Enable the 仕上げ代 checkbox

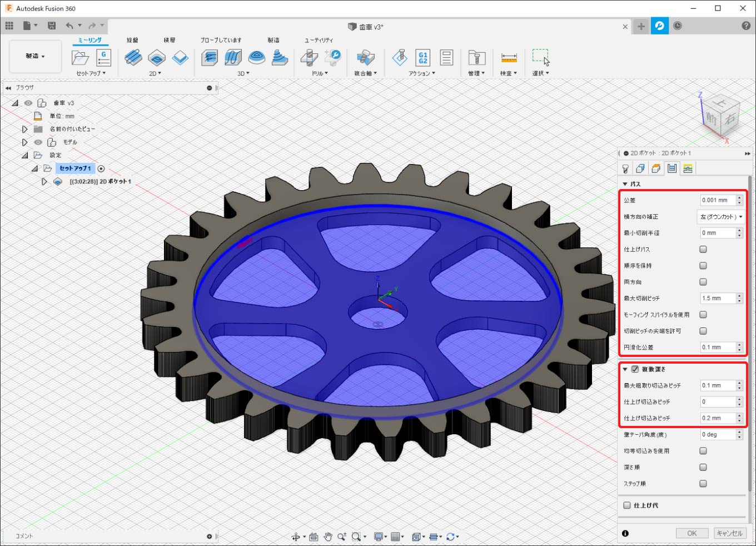pyautogui.click(x=627, y=505)
